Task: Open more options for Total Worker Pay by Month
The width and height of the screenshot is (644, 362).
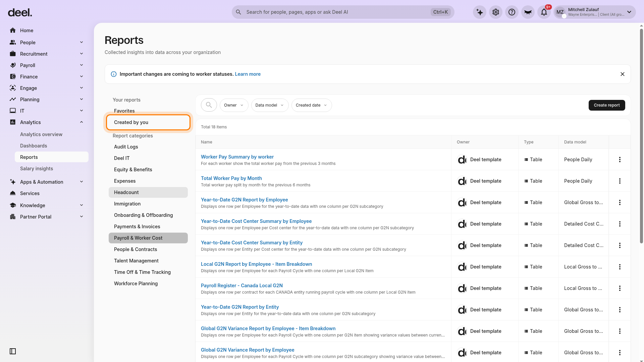Action: pos(620,181)
